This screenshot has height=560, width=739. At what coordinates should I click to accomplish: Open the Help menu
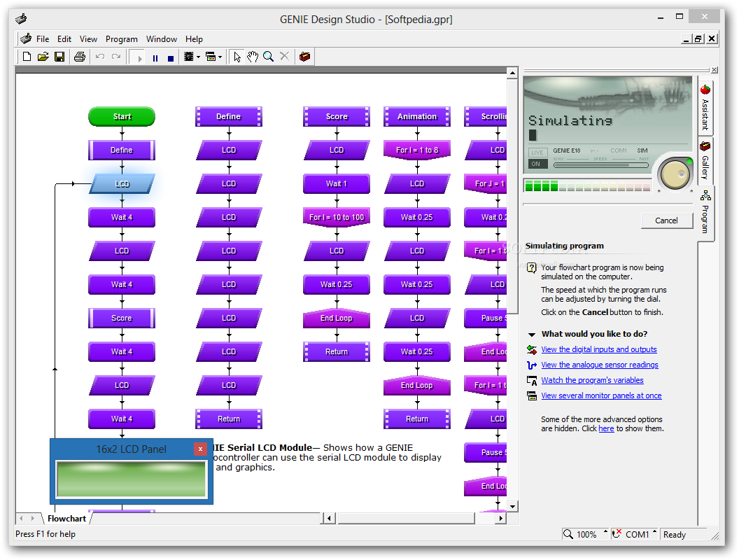click(x=194, y=39)
